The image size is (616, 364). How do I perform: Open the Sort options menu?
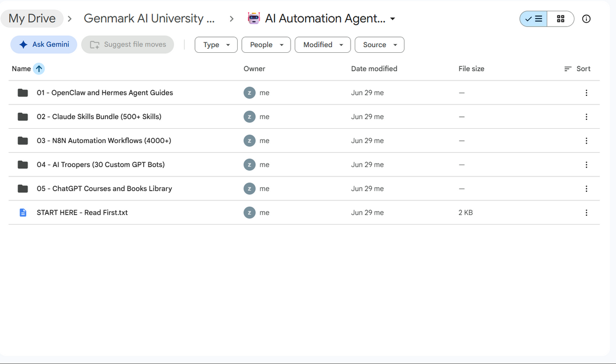pos(577,69)
